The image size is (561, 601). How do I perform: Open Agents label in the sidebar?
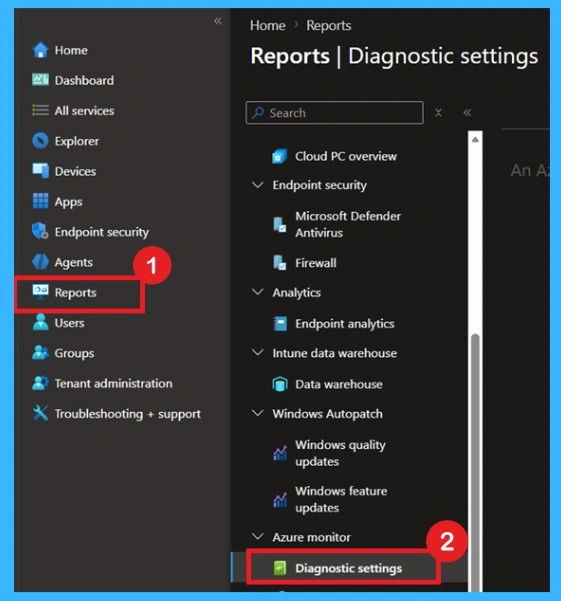click(x=74, y=263)
